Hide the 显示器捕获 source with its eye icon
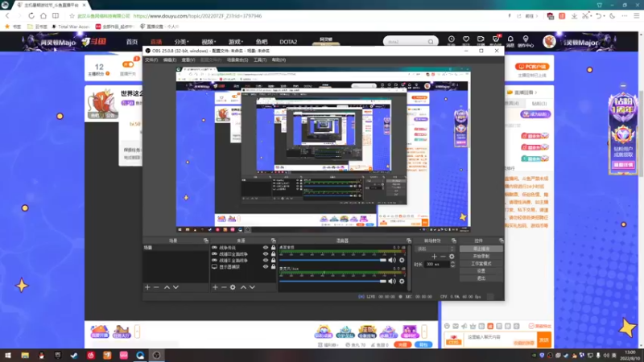The width and height of the screenshot is (644, 362). pos(266,267)
